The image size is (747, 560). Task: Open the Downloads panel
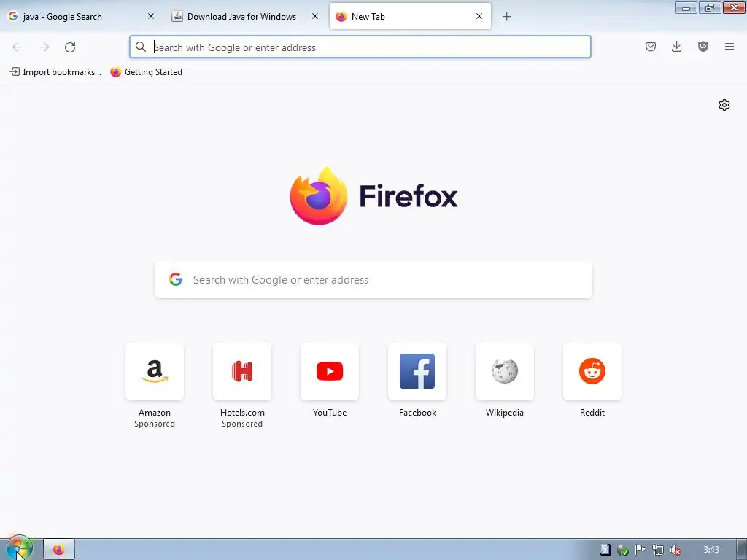click(x=676, y=47)
